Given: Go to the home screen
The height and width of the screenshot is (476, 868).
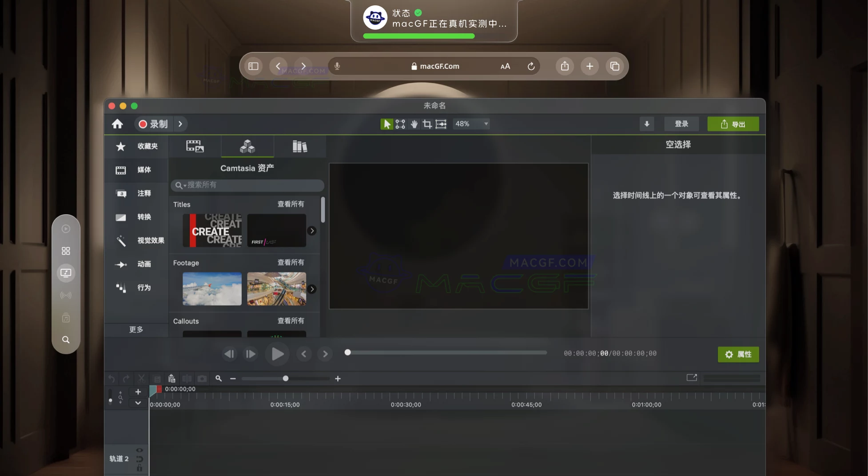Looking at the screenshot, I should coord(117,124).
